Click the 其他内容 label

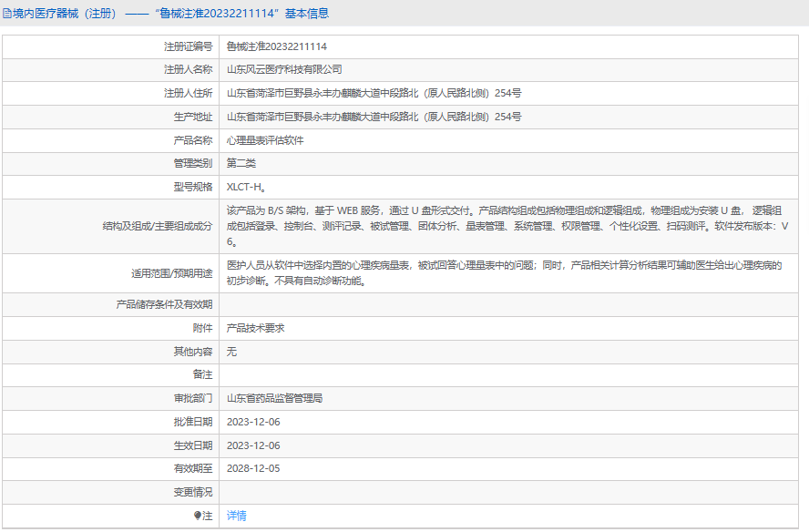193,352
